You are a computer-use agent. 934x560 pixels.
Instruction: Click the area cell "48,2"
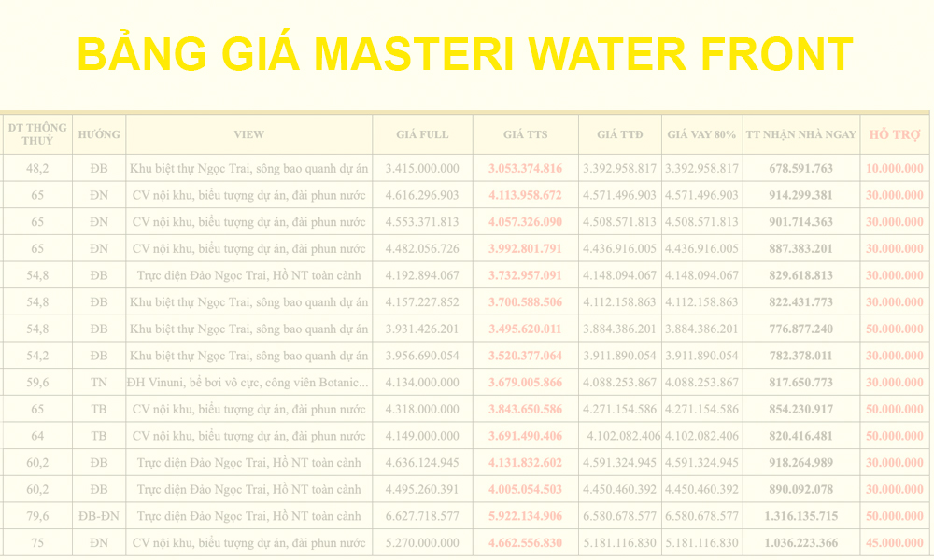click(x=37, y=168)
